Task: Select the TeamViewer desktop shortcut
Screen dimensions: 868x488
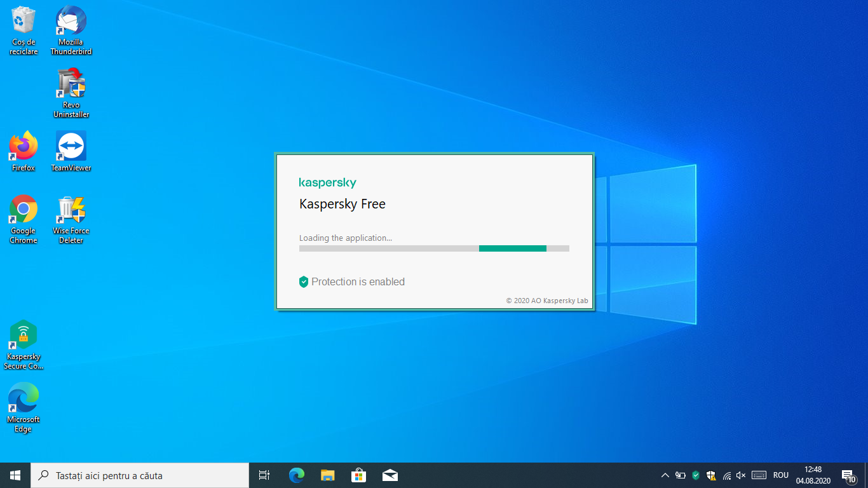Action: pyautogui.click(x=71, y=152)
